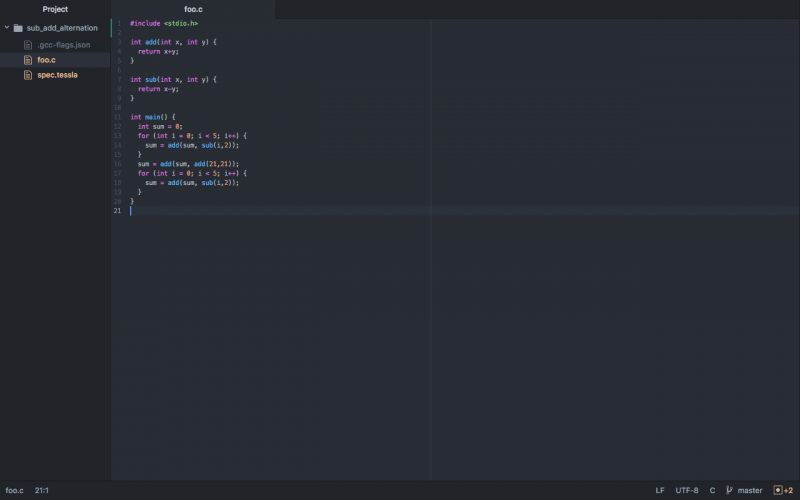This screenshot has height=500, width=800.
Task: Click line number 1 in the gutter
Action: click(x=119, y=23)
